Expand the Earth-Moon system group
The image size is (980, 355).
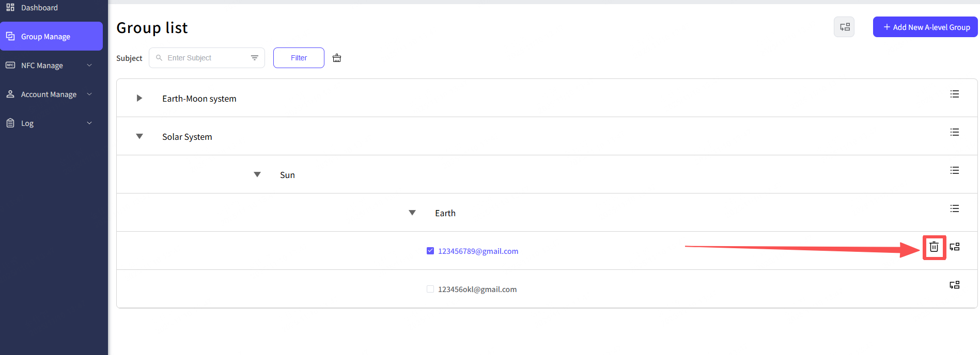[139, 98]
